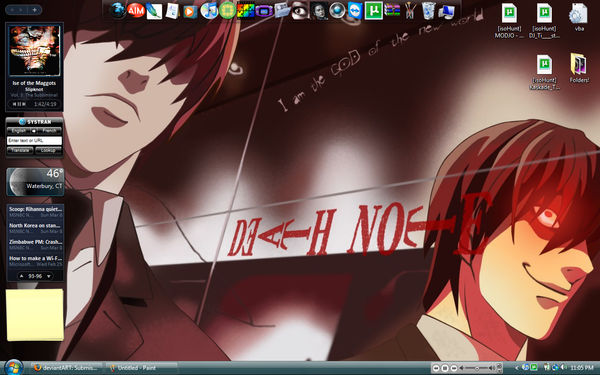600x375 pixels.
Task: Go to previous sidebar gadget page arrow
Action: click(x=12, y=10)
